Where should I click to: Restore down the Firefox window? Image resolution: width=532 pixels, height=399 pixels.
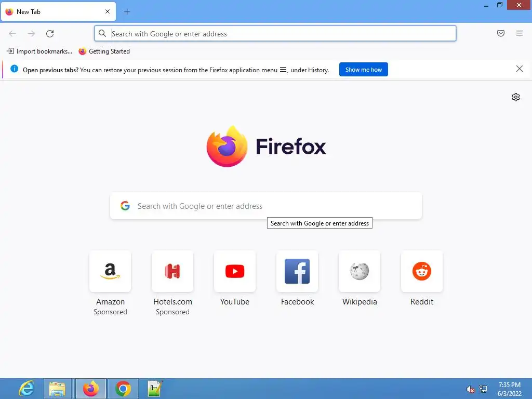[499, 5]
